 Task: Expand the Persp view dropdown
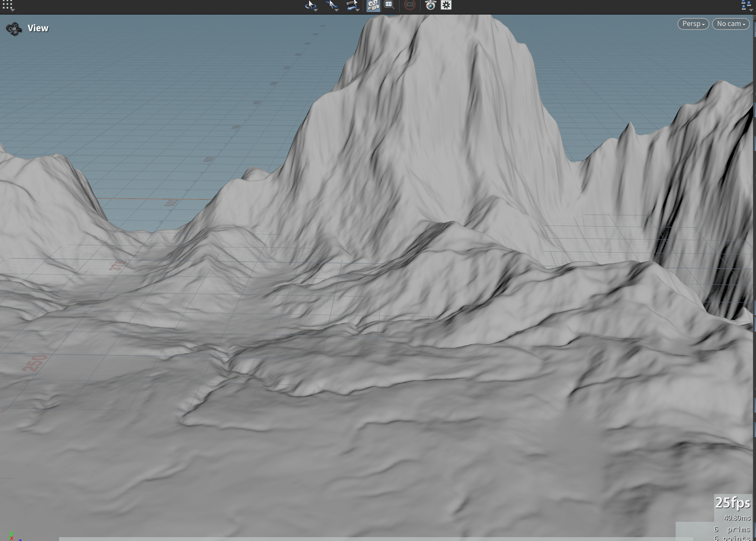coord(693,24)
